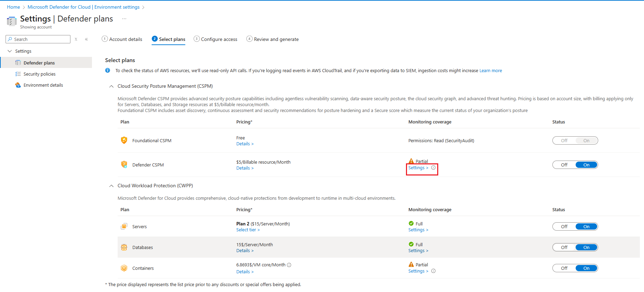Click the blue info icon beside AWS note
Image resolution: width=644 pixels, height=292 pixels.
[108, 70]
